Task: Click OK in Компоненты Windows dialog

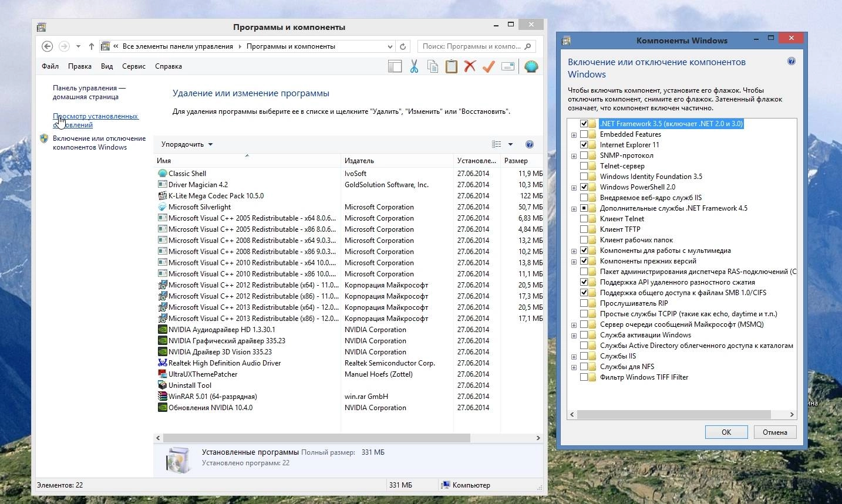Action: 726,432
